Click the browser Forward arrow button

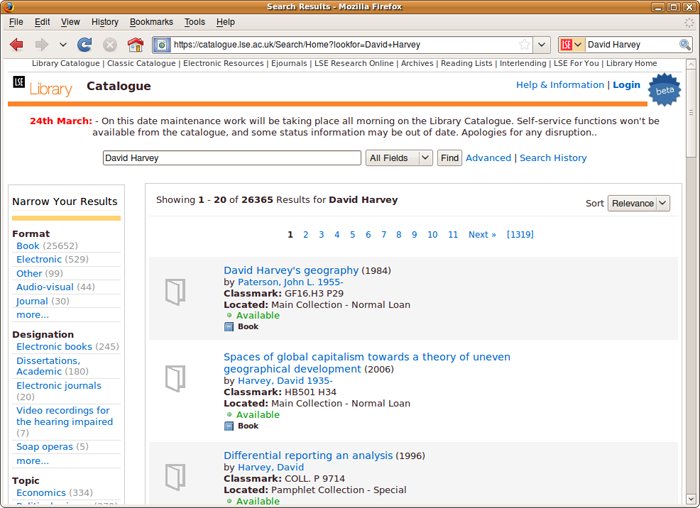tap(42, 45)
